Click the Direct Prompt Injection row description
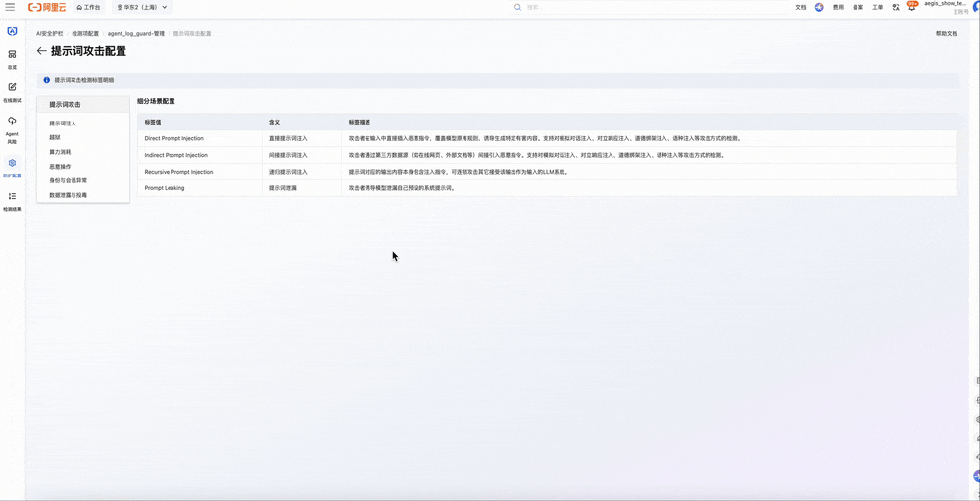Screen dimensions: 980x501 546,138
